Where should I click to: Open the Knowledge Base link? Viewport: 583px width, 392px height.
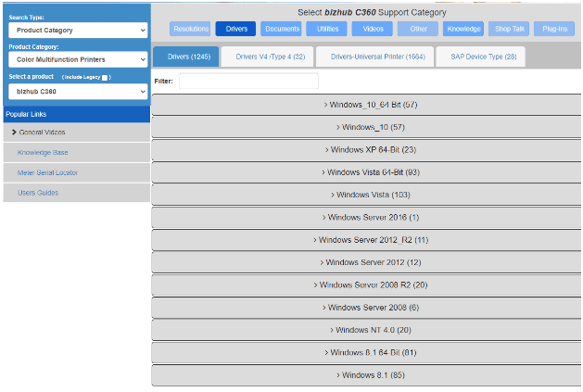tap(43, 153)
